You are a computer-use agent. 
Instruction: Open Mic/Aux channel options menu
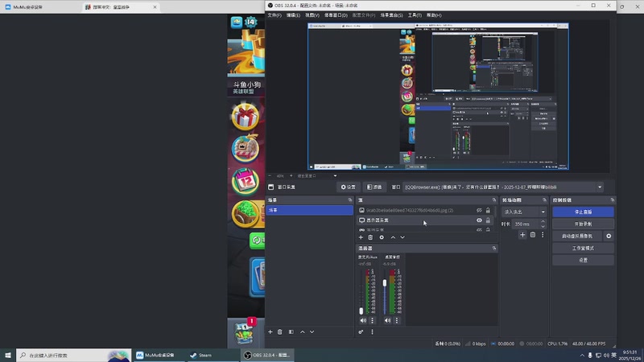pos(373,320)
